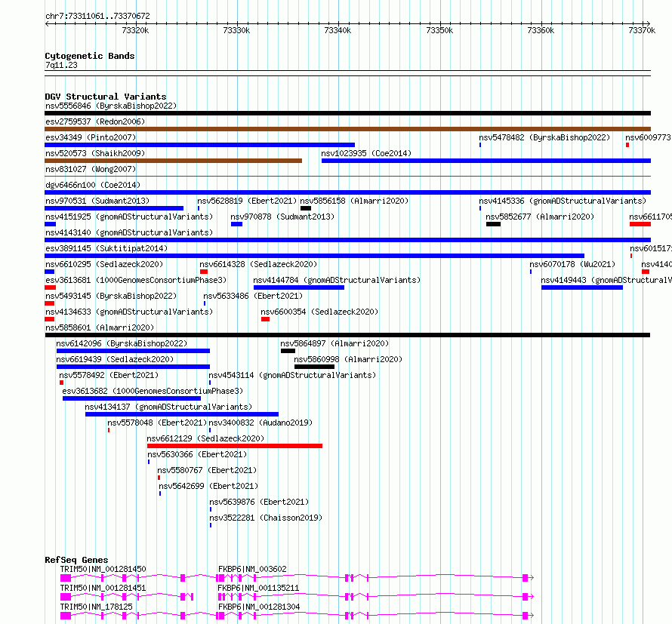Viewport: 672px width, 624px height.
Task: Open the nsv831027 (Wong2007) variant
Action: 91,169
